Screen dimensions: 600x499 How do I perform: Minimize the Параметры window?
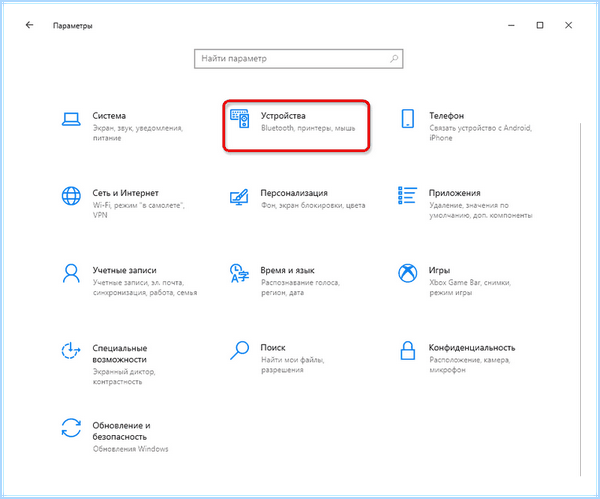click(x=511, y=25)
